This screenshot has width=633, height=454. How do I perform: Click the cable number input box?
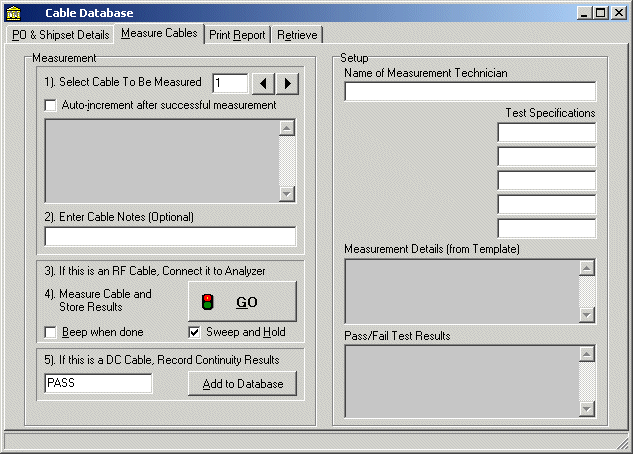[x=230, y=83]
